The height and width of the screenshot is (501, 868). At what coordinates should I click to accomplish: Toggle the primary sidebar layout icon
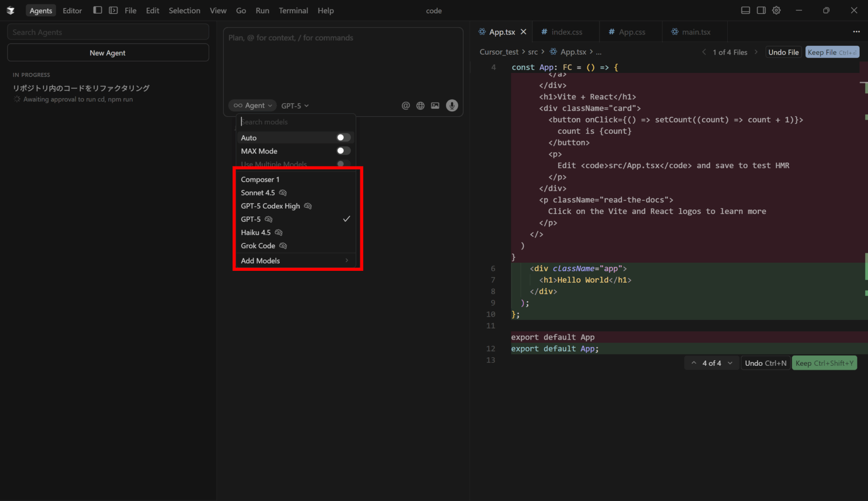click(97, 10)
